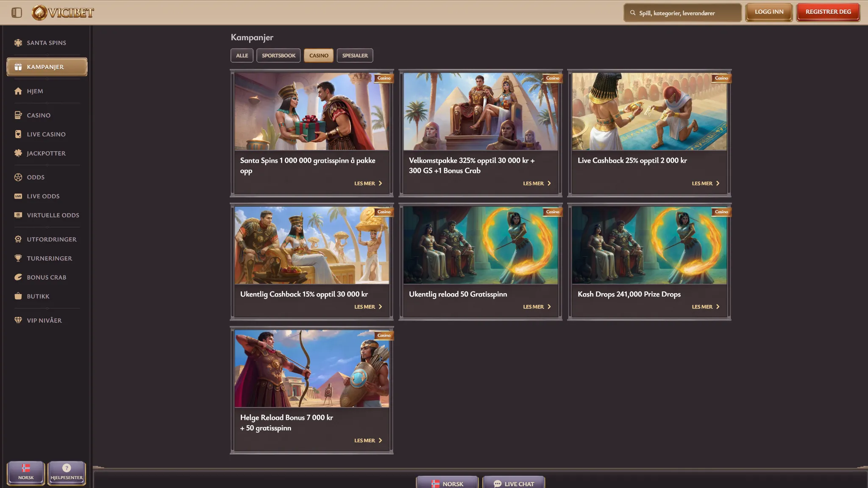The height and width of the screenshot is (488, 868).
Task: Select the Odds football icon
Action: coord(18,177)
